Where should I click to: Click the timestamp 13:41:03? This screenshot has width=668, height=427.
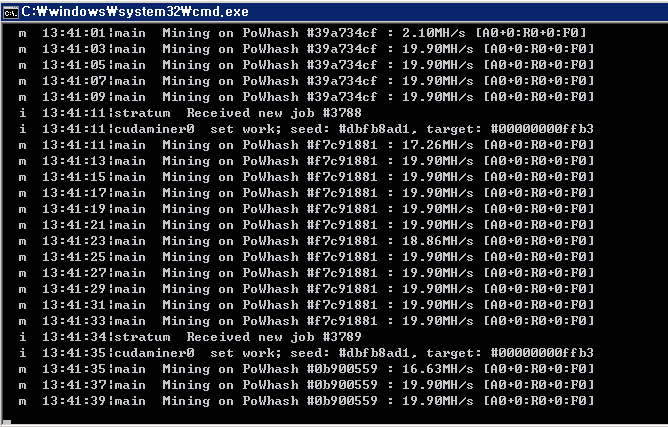[x=74, y=49]
